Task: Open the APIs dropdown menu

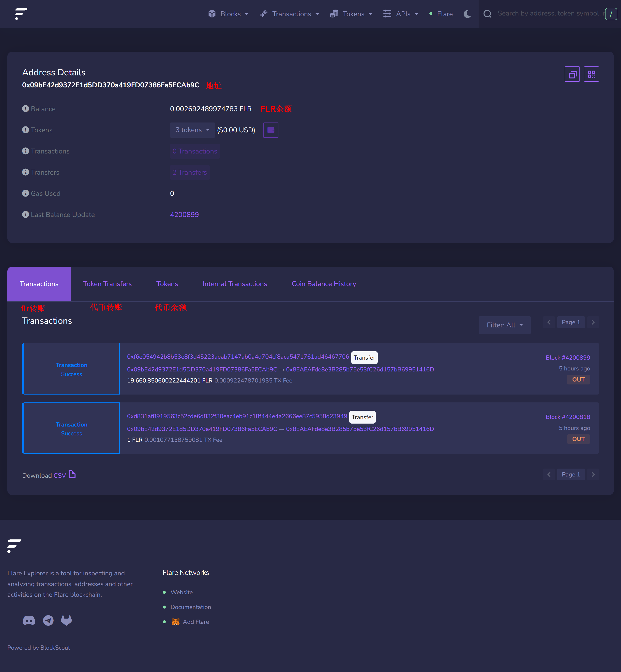Action: click(x=401, y=14)
